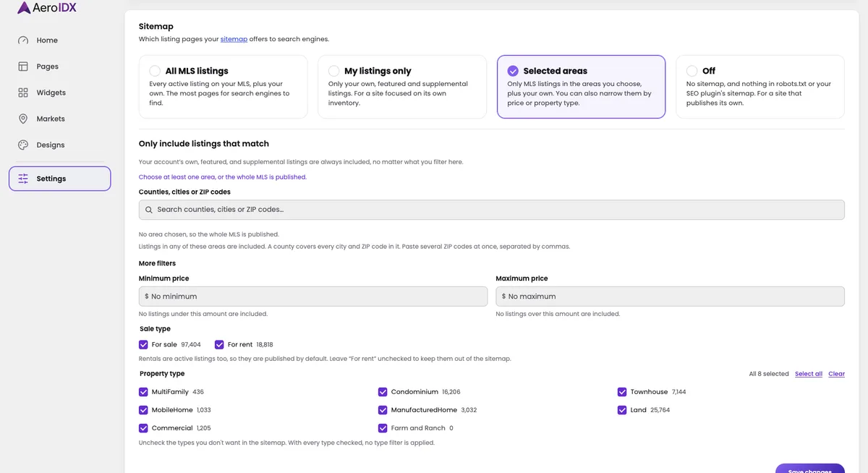Select the Off sitemap option

(x=760, y=87)
